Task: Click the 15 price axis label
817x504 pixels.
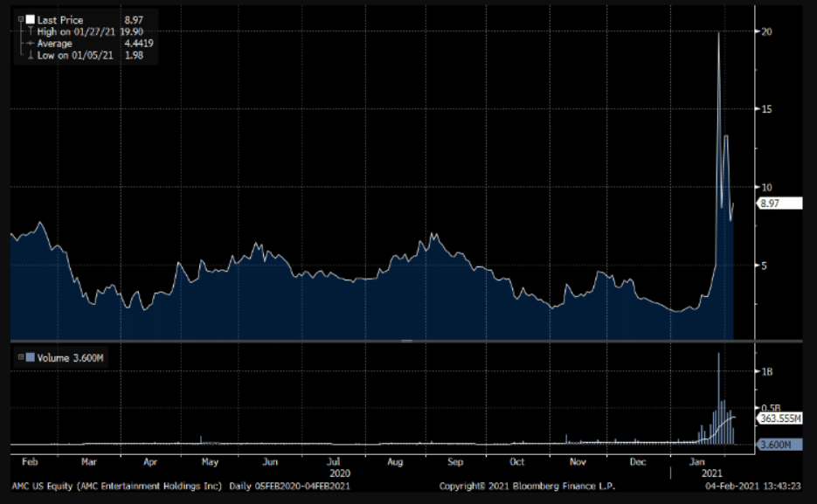Action: coord(766,109)
